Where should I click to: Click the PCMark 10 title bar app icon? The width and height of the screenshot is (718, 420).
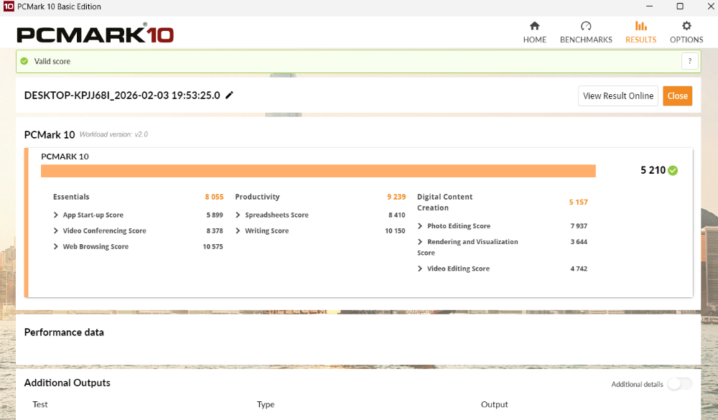pos(8,6)
